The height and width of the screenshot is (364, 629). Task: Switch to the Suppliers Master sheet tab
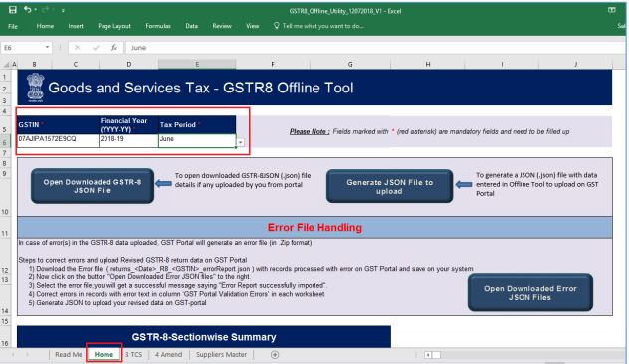point(221,354)
